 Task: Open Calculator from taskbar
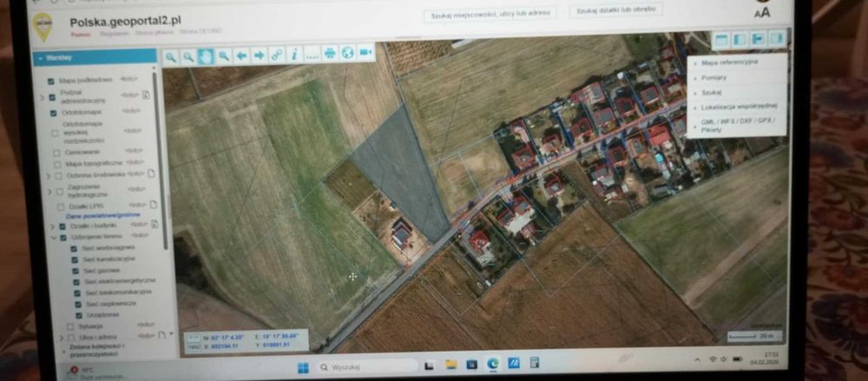534,363
